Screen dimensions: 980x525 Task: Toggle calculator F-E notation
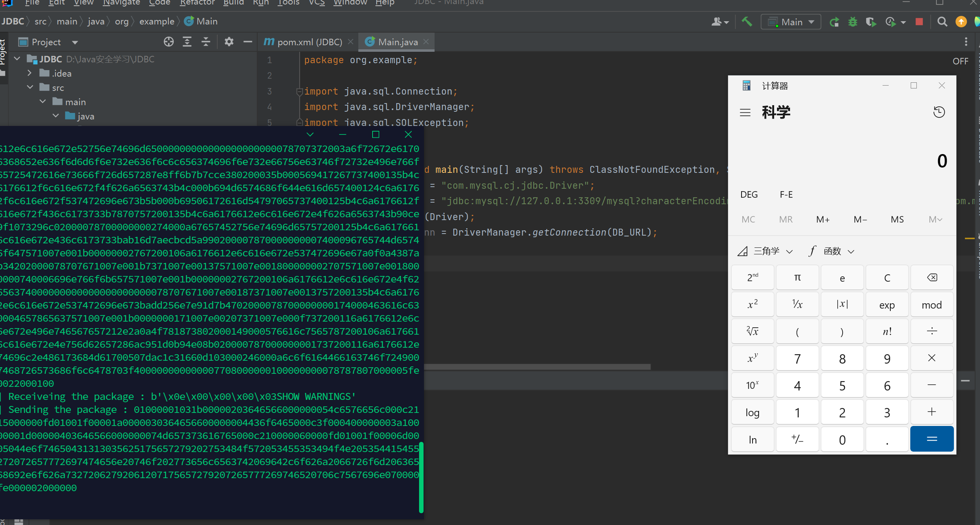(786, 194)
